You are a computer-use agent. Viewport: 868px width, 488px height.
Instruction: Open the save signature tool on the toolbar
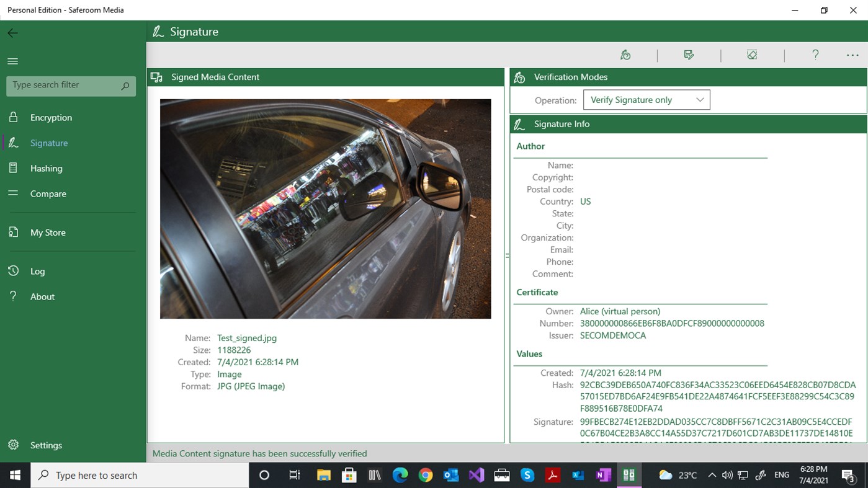click(689, 55)
